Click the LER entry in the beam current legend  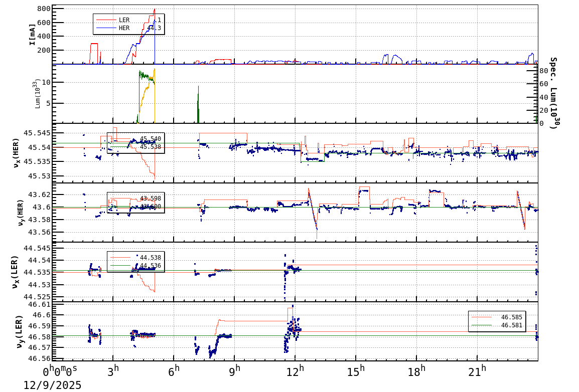(124, 20)
